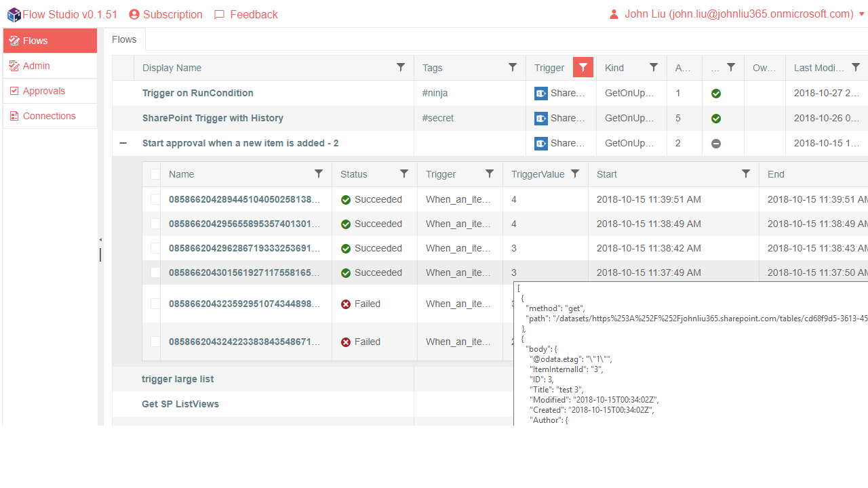Filter the Display Name column
The width and height of the screenshot is (868, 488).
(401, 67)
